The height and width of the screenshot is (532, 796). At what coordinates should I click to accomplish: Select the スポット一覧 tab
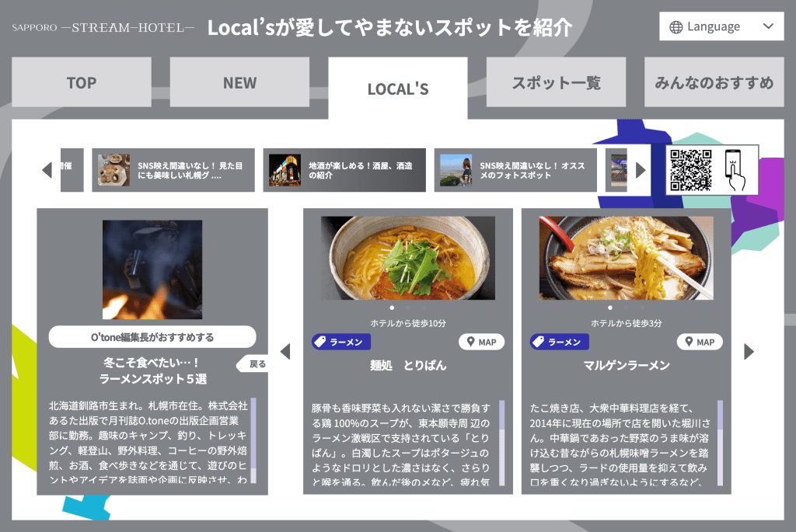click(x=556, y=82)
